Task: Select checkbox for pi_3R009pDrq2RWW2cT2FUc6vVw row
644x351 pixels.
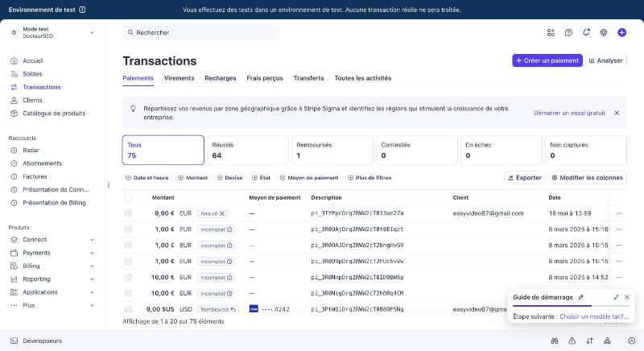Action: [x=128, y=262]
